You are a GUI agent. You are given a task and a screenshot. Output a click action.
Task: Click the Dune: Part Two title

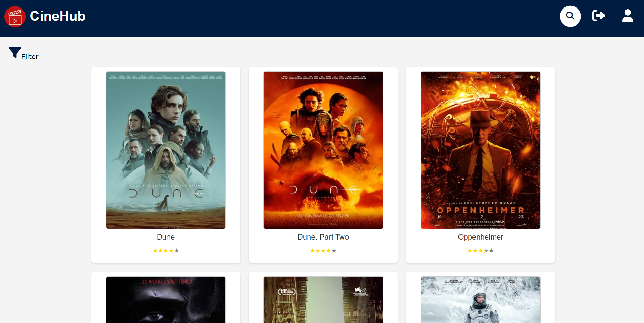[323, 237]
